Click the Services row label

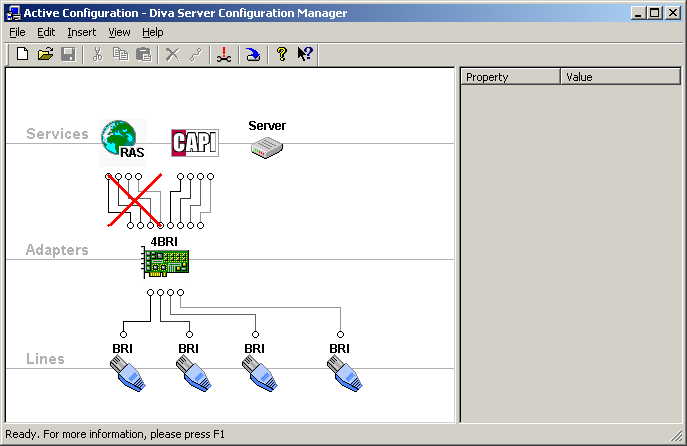tap(57, 134)
